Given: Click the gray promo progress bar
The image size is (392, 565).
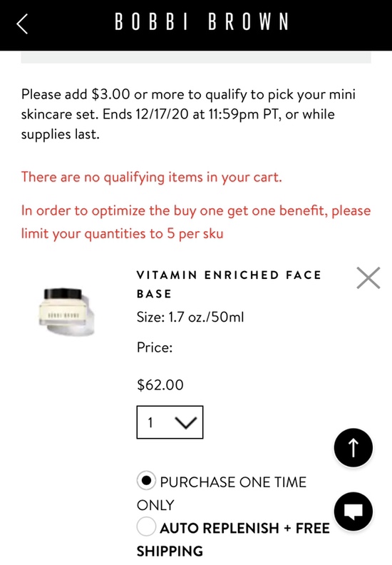Looking at the screenshot, I should [196, 57].
